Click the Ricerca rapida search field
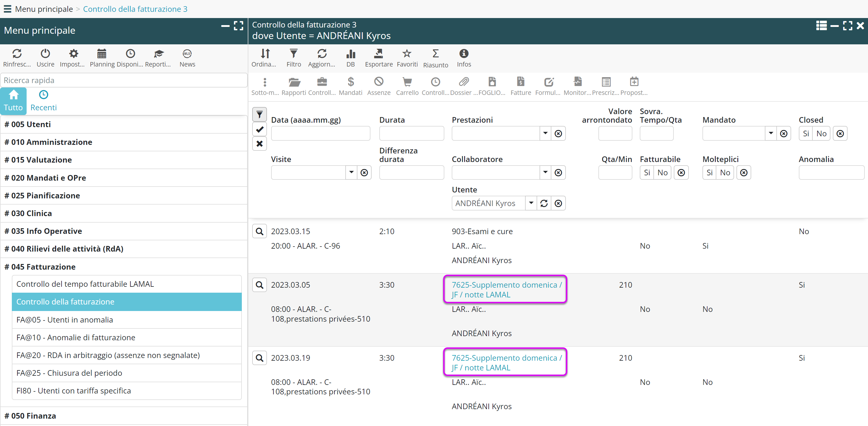The width and height of the screenshot is (868, 426). tap(124, 80)
